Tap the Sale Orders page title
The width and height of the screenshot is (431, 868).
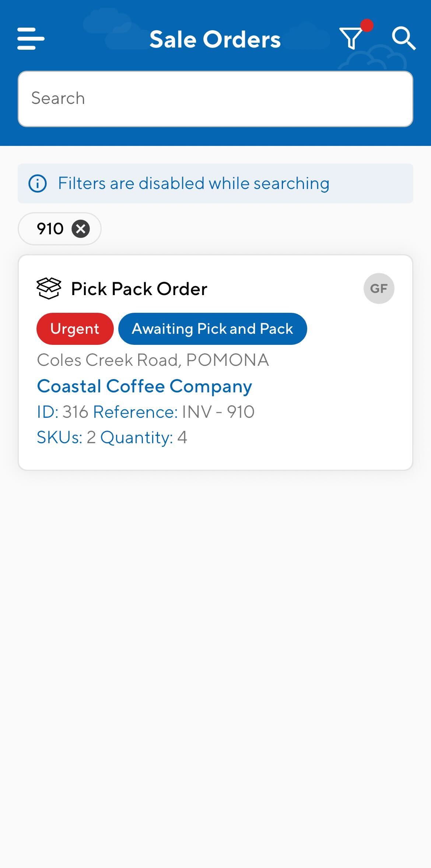coord(215,39)
